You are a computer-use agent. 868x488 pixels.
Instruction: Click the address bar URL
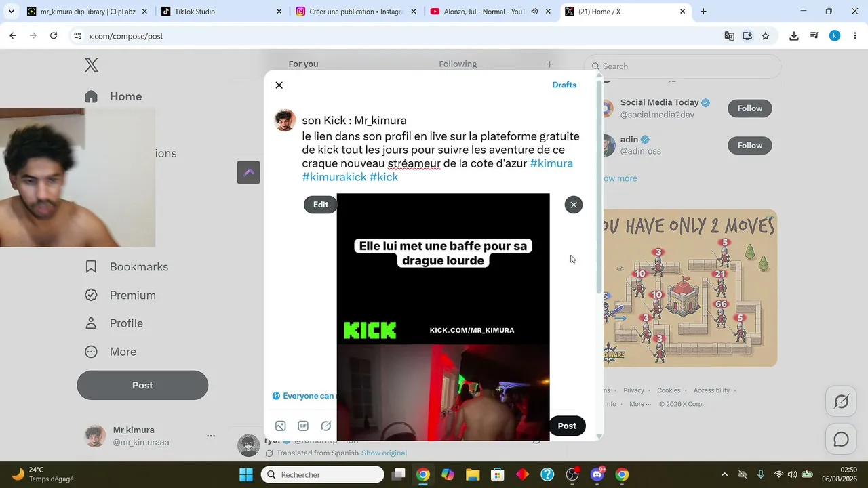tap(126, 36)
